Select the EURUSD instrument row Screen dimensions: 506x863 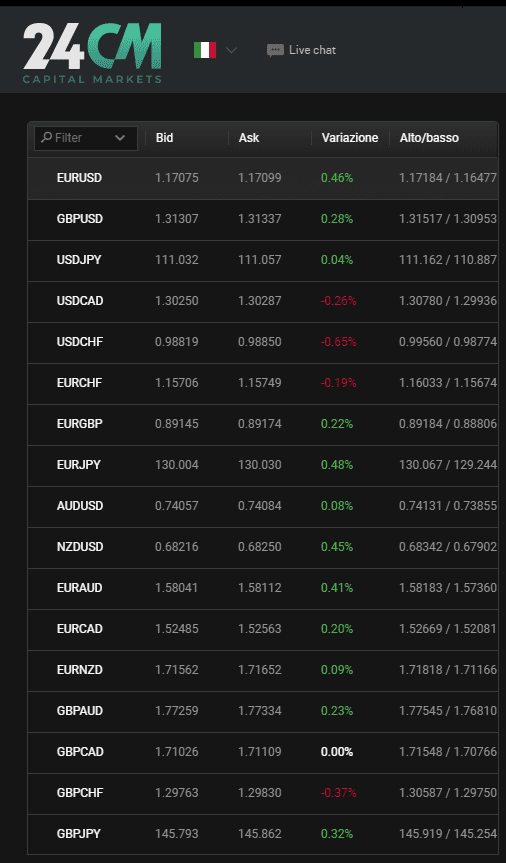click(x=263, y=178)
